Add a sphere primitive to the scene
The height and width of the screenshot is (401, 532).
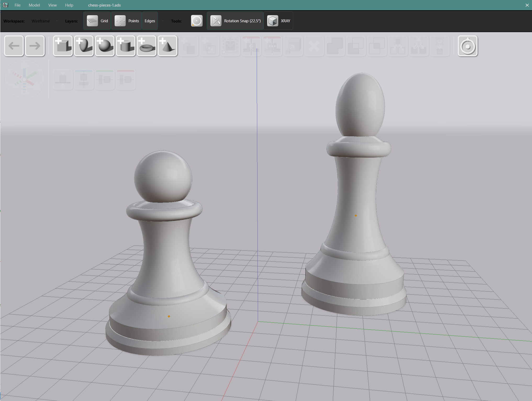pos(104,46)
